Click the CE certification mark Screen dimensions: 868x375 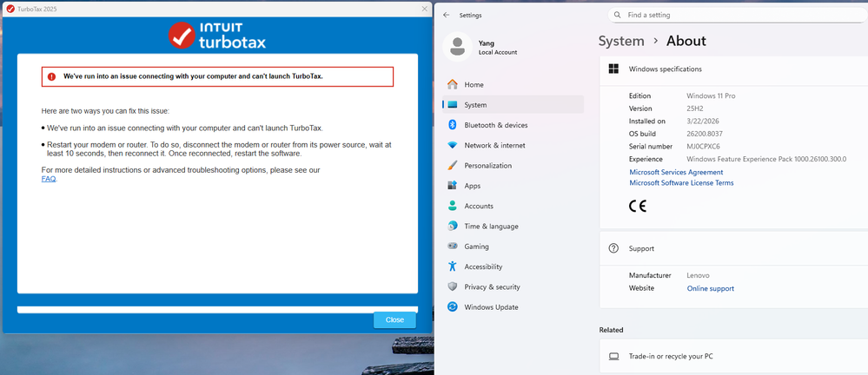(x=638, y=207)
